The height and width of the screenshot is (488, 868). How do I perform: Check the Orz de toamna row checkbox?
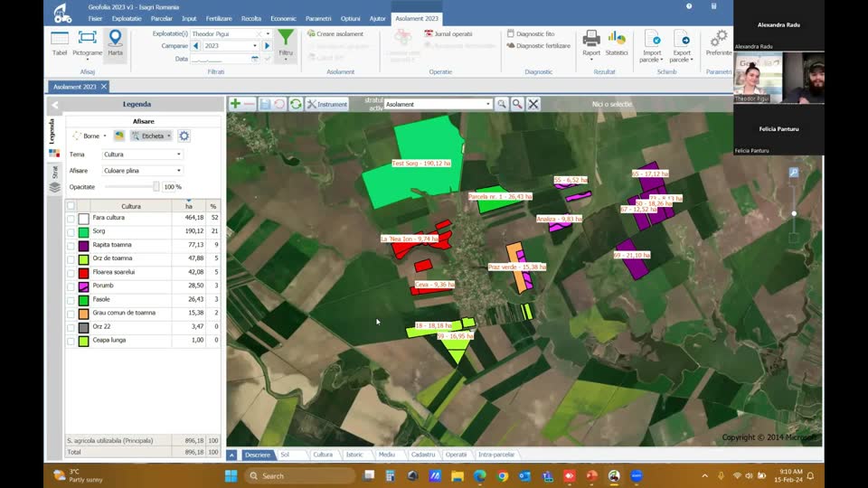pos(71,259)
